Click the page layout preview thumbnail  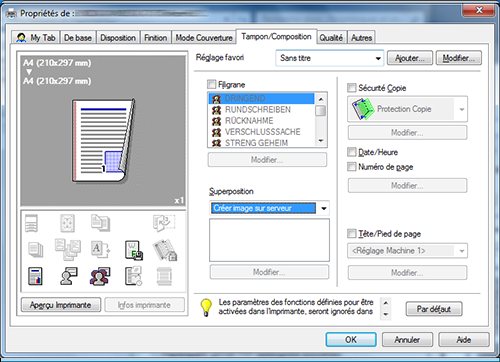point(104,141)
